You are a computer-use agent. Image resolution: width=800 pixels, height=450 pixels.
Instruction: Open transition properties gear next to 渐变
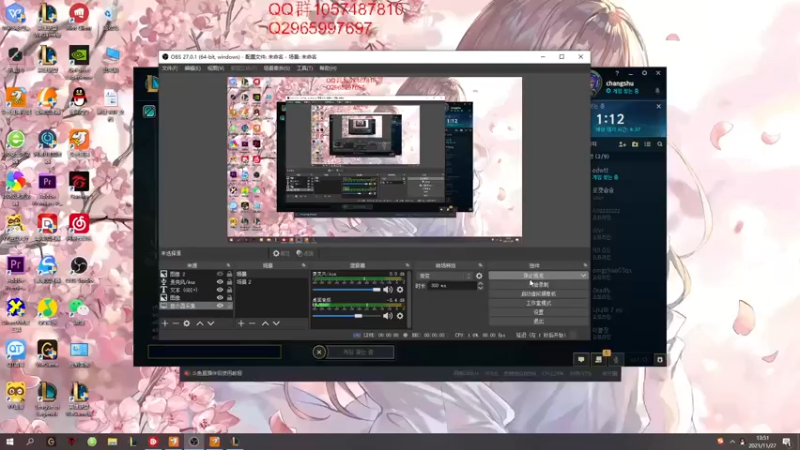pyautogui.click(x=479, y=276)
